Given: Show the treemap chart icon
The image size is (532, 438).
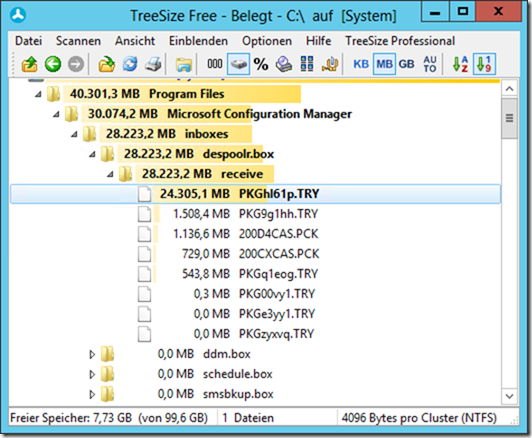Looking at the screenshot, I should (307, 64).
